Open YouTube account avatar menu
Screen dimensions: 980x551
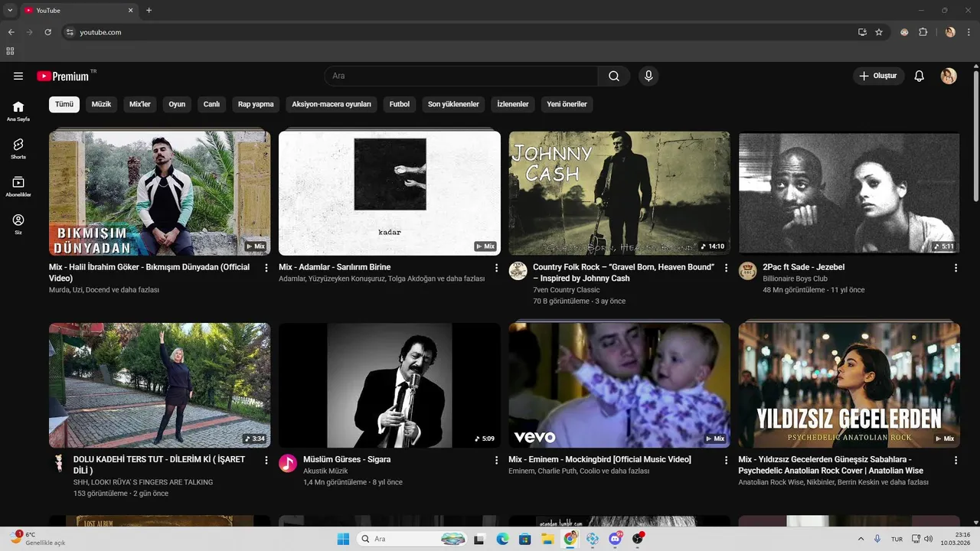[x=949, y=76]
